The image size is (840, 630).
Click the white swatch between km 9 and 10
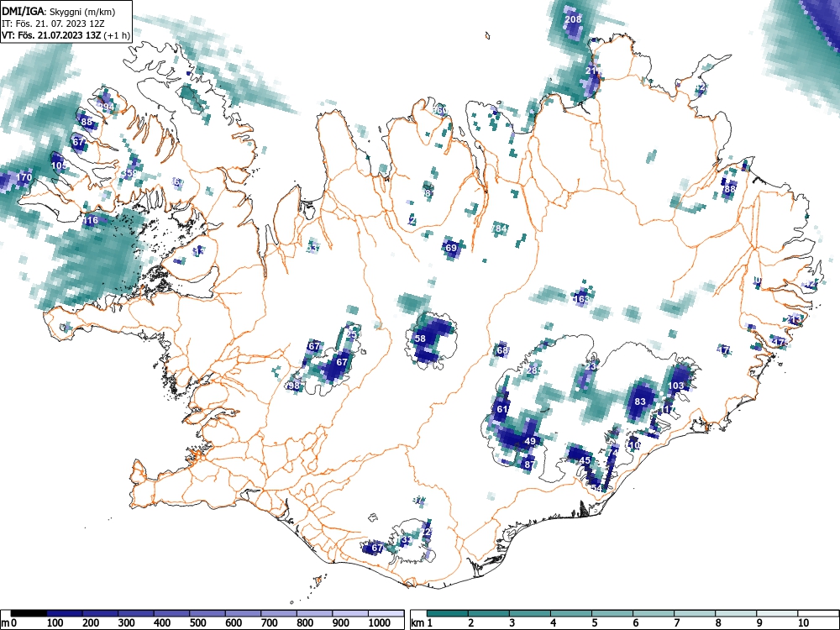(777, 613)
